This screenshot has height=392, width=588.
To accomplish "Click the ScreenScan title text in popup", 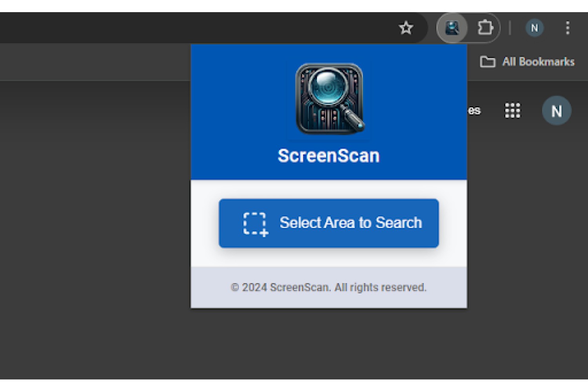I will pos(328,156).
